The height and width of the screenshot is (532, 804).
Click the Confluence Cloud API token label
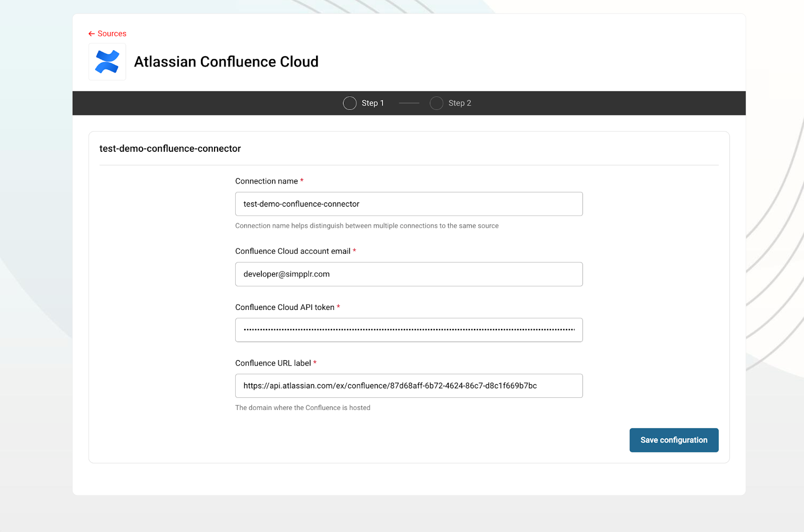coord(284,307)
